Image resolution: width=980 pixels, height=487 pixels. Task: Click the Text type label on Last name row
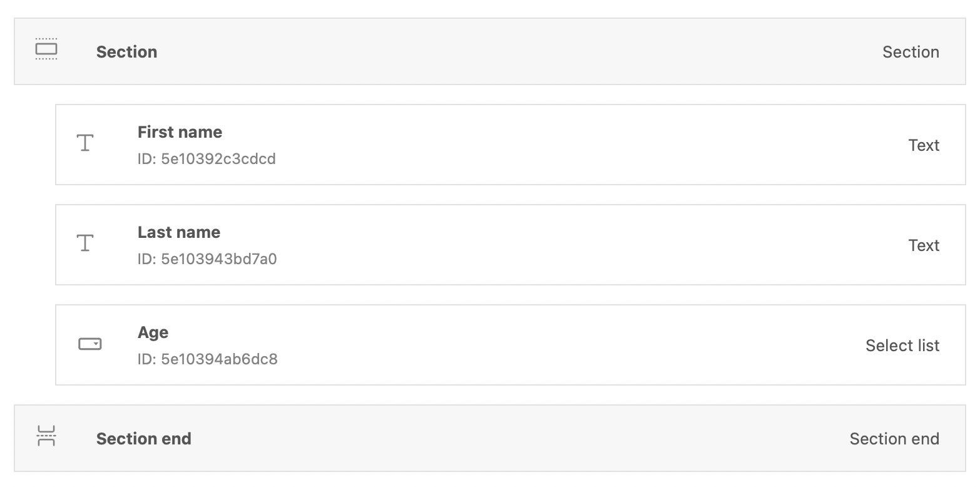924,245
